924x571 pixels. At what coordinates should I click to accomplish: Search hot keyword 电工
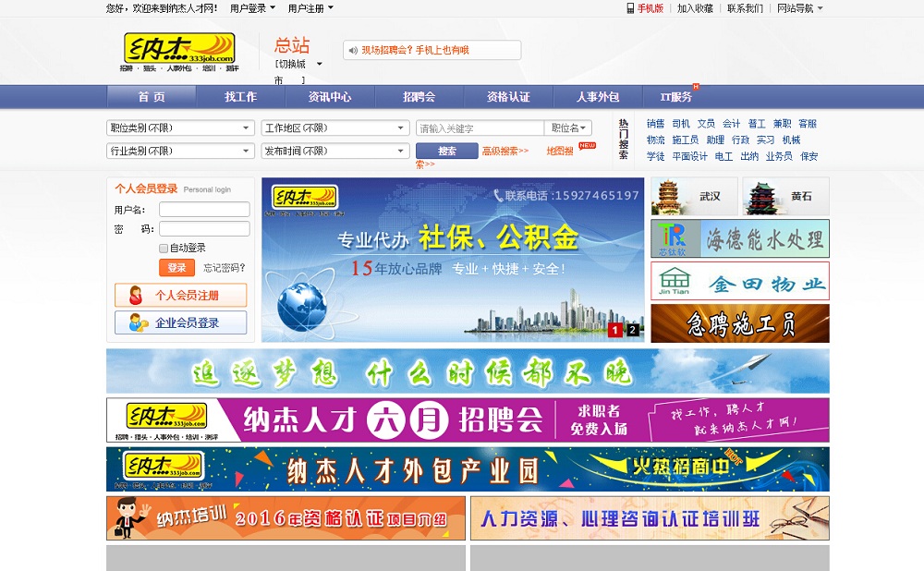click(723, 156)
